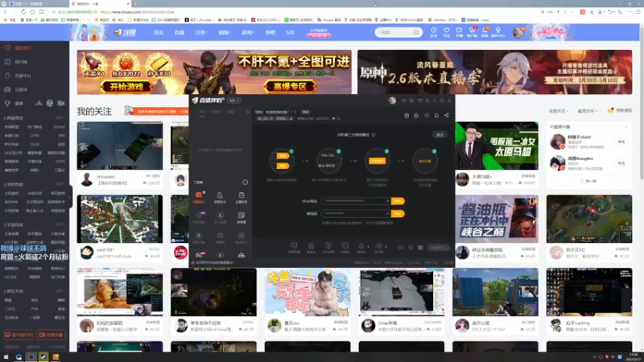
Task: Click the start-streaming button at the companion's bottom right
Action: point(438,248)
